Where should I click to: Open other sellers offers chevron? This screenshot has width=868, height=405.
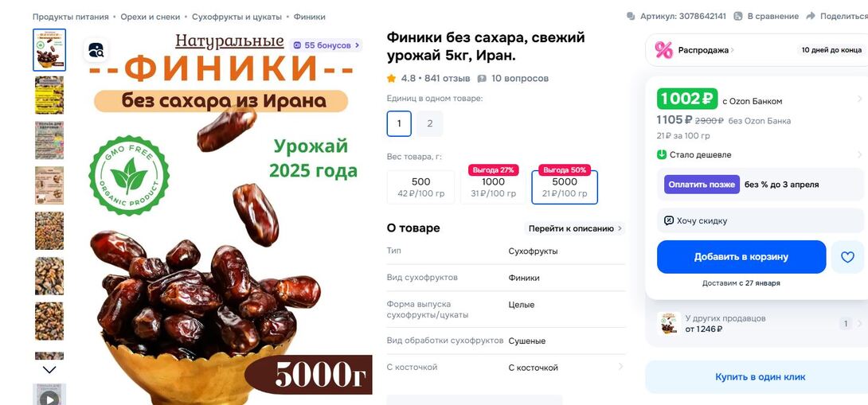click(859, 324)
